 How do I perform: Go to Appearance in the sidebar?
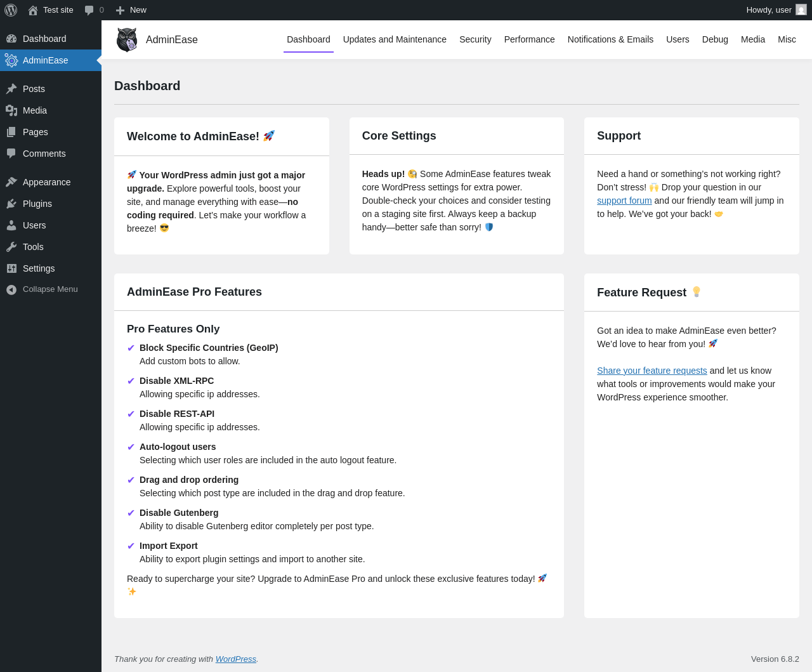51,182
